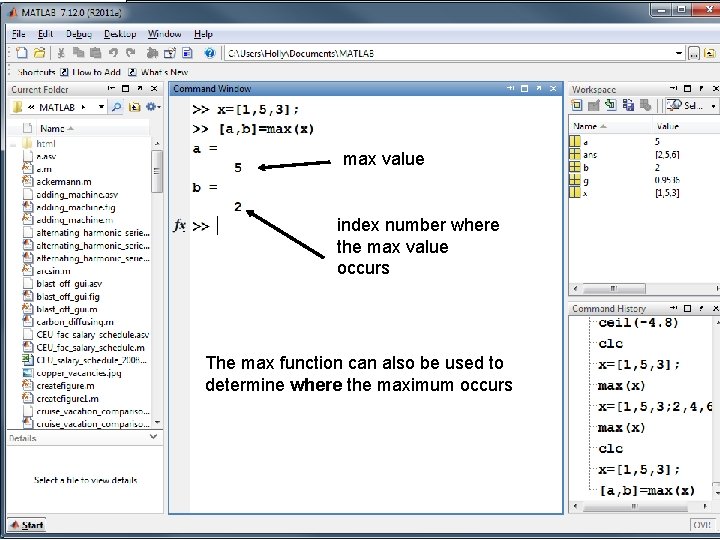
Task: Browse for folder with the ellipsis button
Action: click(694, 54)
